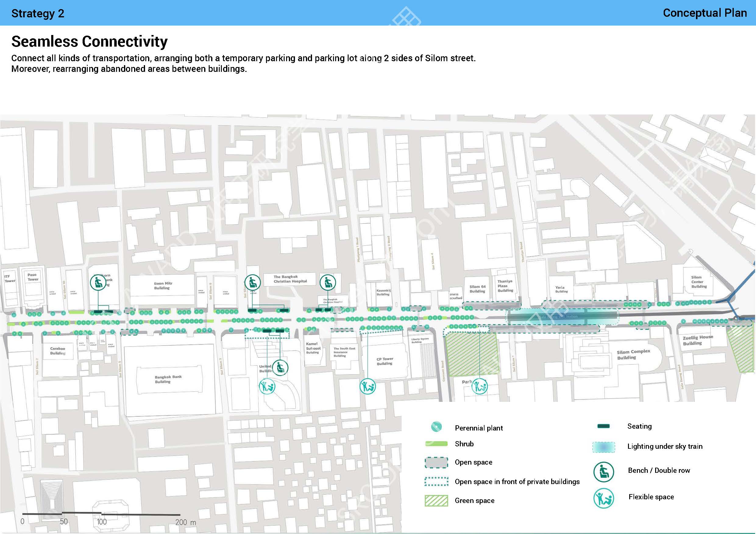
Task: Click the Conceptual Plan header text
Action: click(x=705, y=13)
